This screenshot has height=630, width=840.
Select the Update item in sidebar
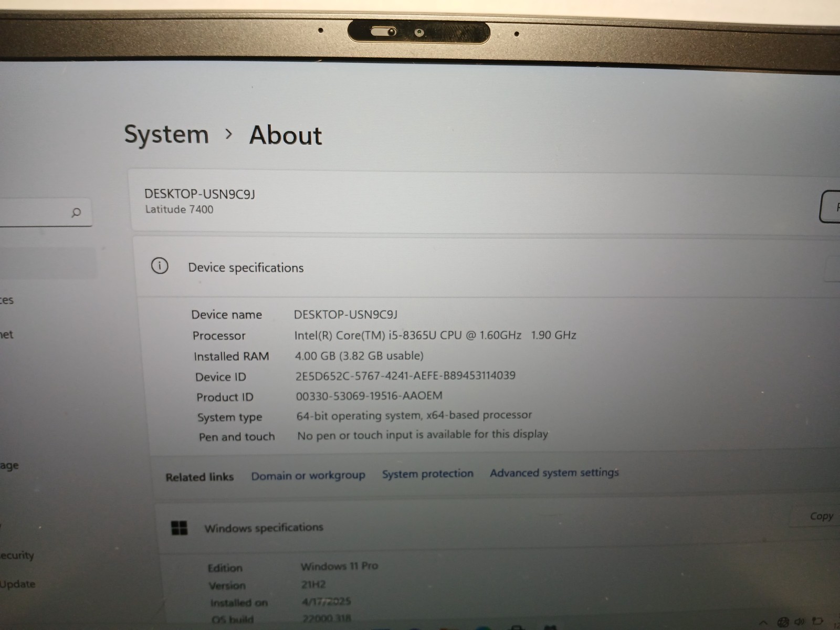tap(17, 584)
